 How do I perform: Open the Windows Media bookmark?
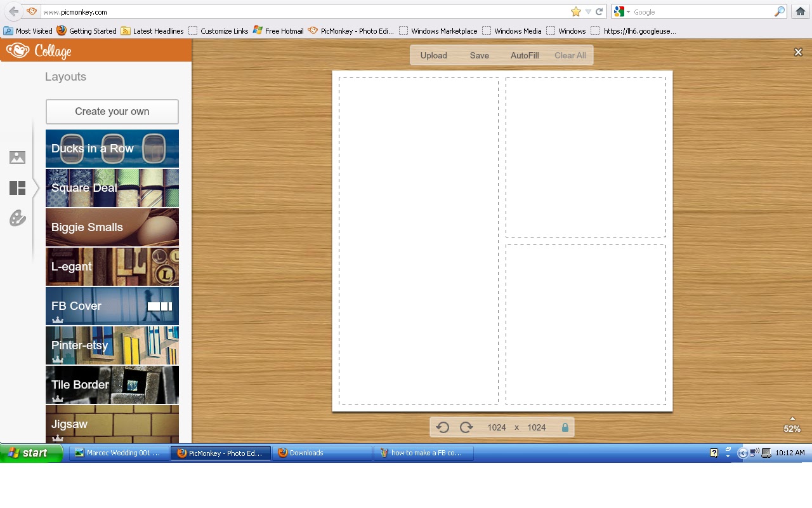tap(512, 30)
